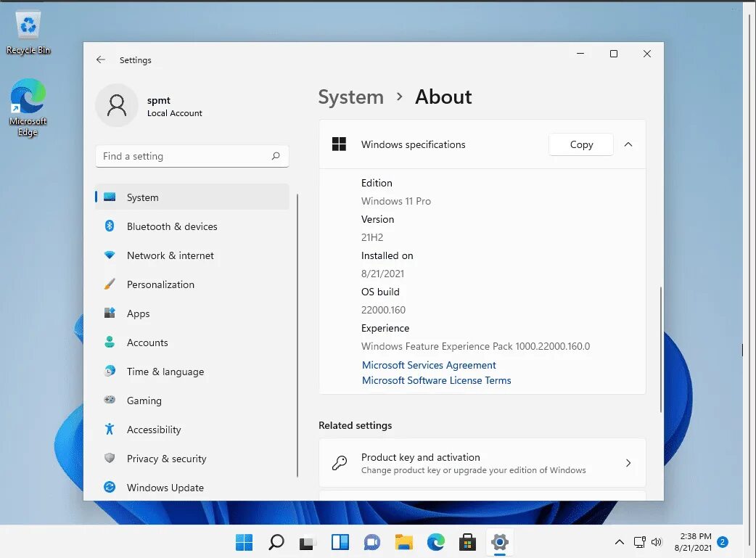Select the Accessibility figure icon
Viewport: 756px width, 558px height.
110,430
